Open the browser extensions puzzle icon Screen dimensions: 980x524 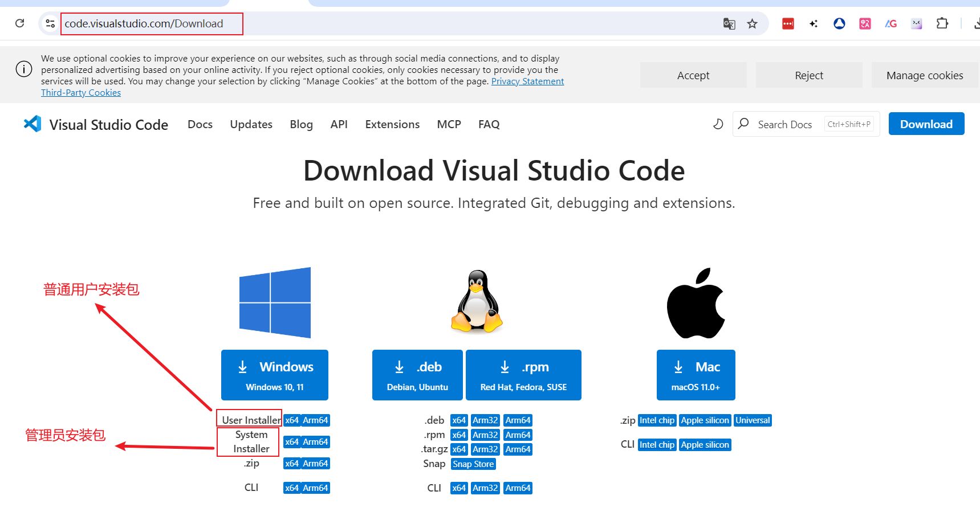pyautogui.click(x=942, y=23)
